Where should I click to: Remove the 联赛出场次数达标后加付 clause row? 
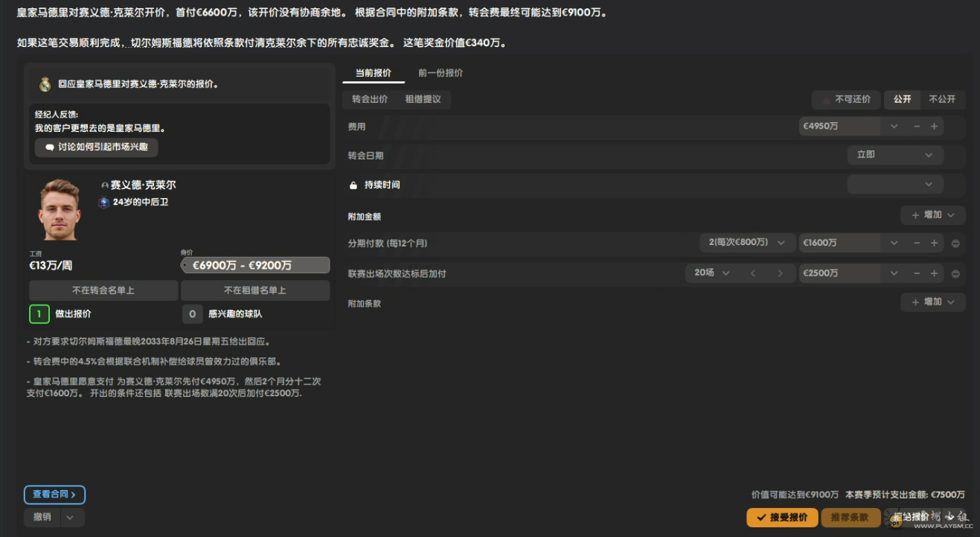click(955, 274)
